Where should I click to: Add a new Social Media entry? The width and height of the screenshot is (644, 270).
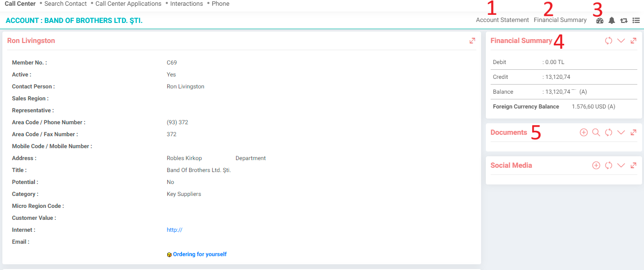coord(596,165)
